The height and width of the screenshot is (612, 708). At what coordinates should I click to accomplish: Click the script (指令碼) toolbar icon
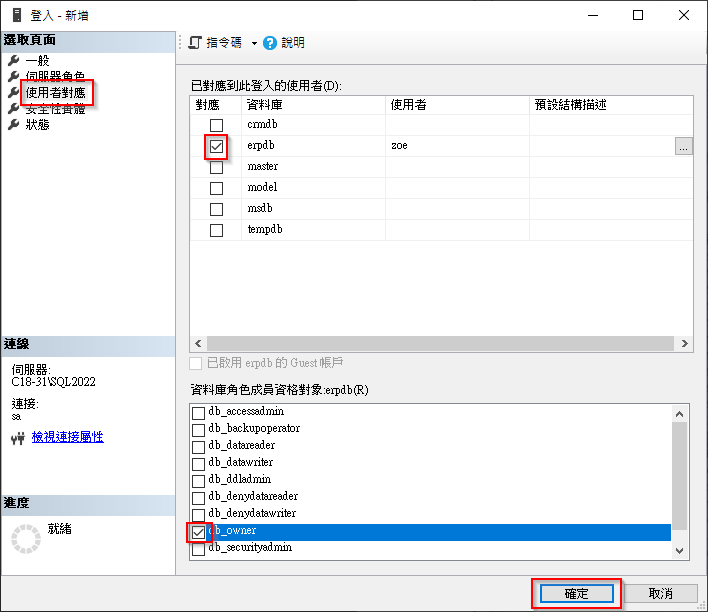(195, 43)
